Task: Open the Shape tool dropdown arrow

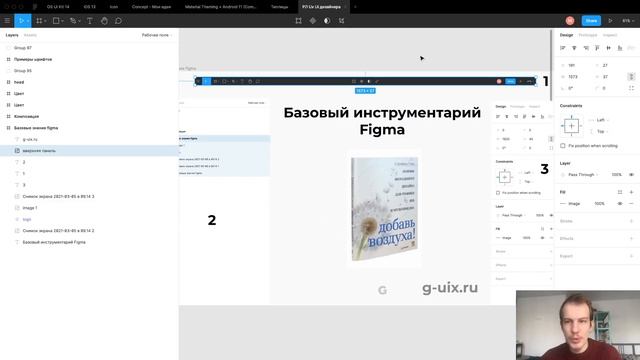Action: click(62, 21)
